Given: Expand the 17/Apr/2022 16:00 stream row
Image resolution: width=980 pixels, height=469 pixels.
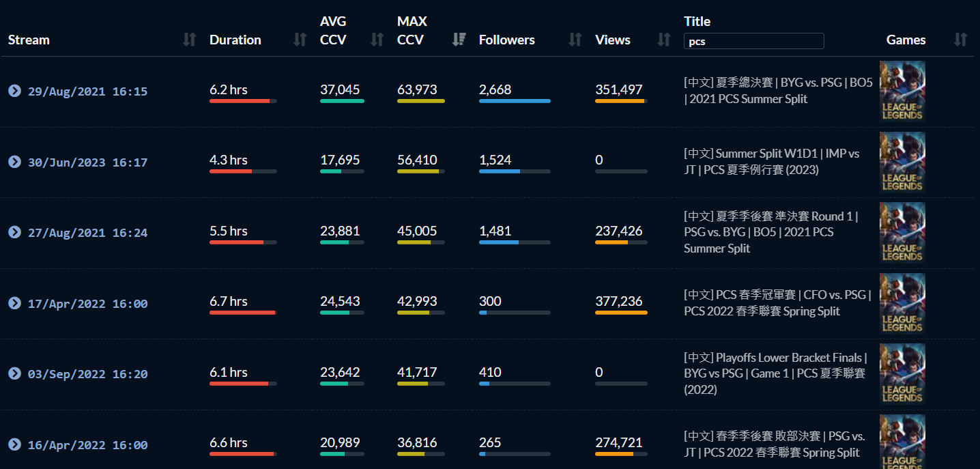Looking at the screenshot, I should [14, 303].
